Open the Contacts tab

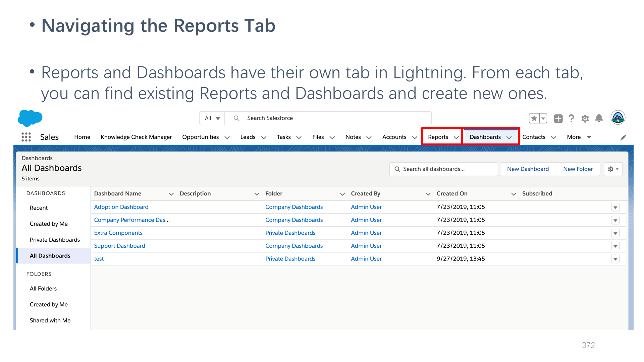pos(534,137)
